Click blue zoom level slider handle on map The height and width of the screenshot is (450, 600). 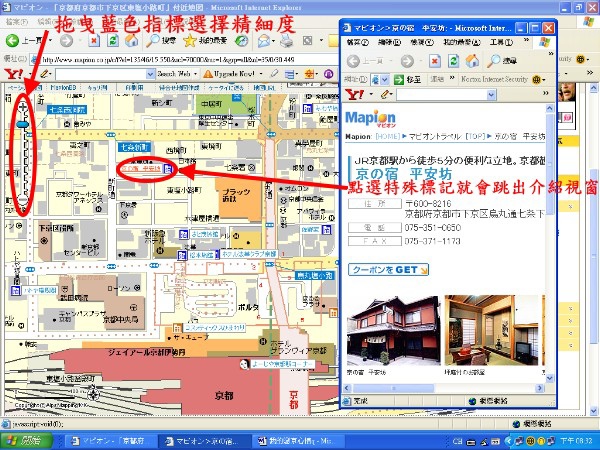[x=23, y=124]
